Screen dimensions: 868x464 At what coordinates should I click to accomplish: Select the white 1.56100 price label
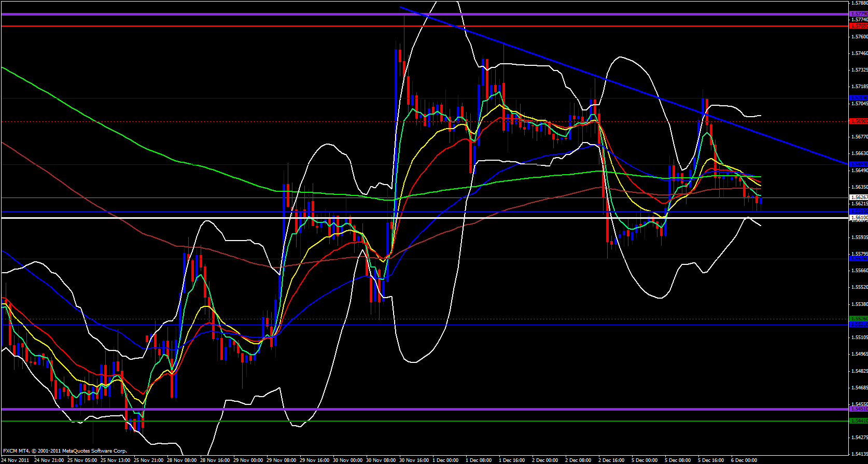point(859,218)
